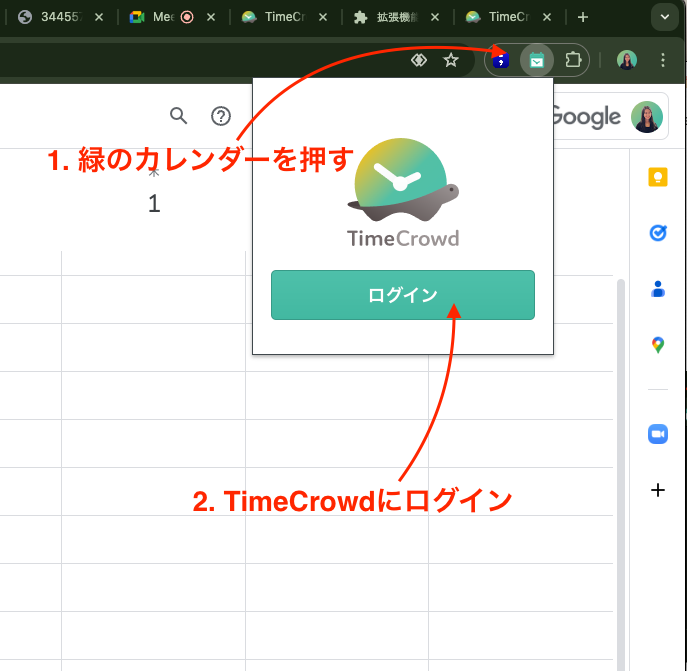Click the search magnifier icon in Calendar
The height and width of the screenshot is (671, 687).
pos(178,116)
